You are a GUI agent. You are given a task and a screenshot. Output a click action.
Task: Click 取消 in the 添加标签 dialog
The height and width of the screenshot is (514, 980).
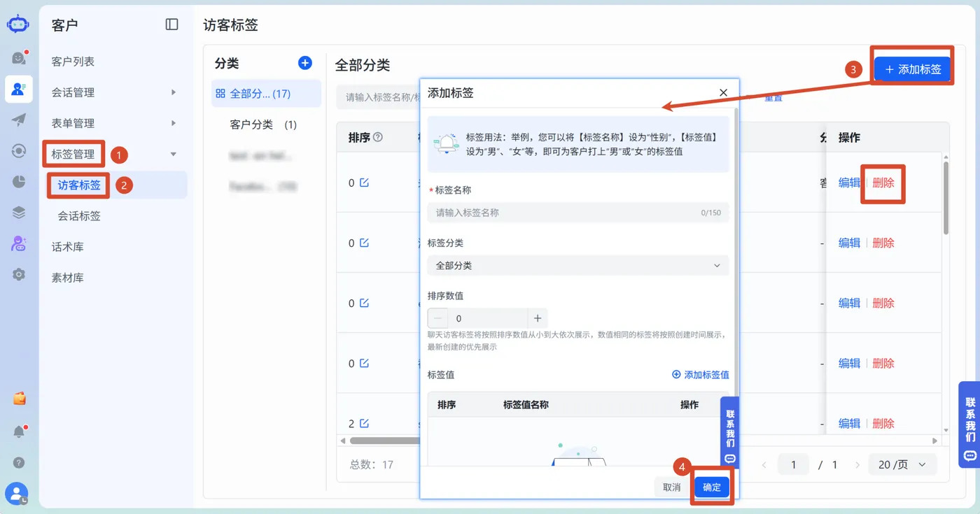point(671,487)
